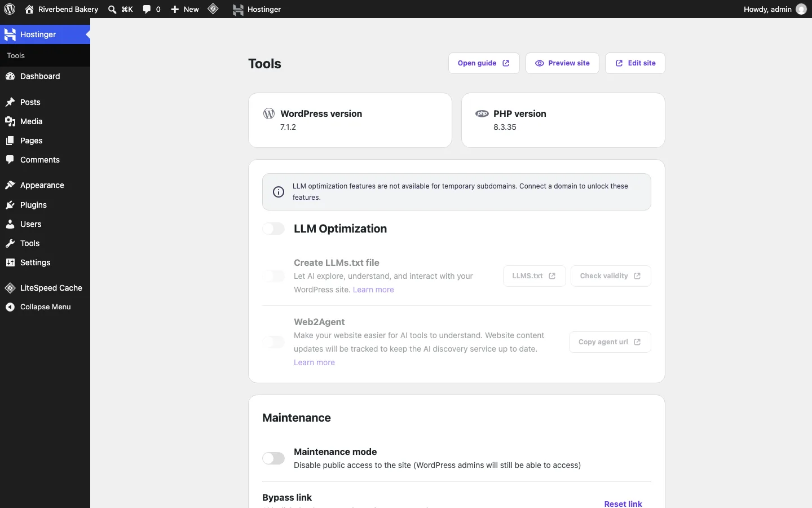Click the Open guide button
The height and width of the screenshot is (508, 812).
pyautogui.click(x=484, y=63)
